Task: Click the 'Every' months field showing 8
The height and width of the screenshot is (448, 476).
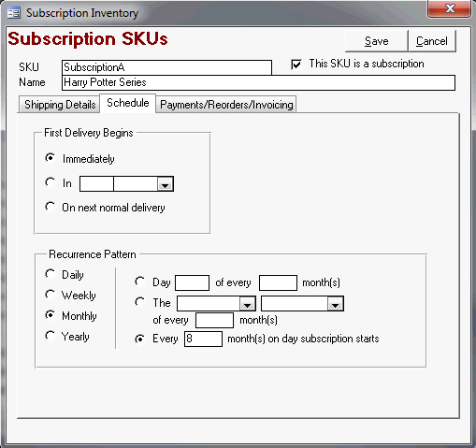Action: tap(203, 339)
